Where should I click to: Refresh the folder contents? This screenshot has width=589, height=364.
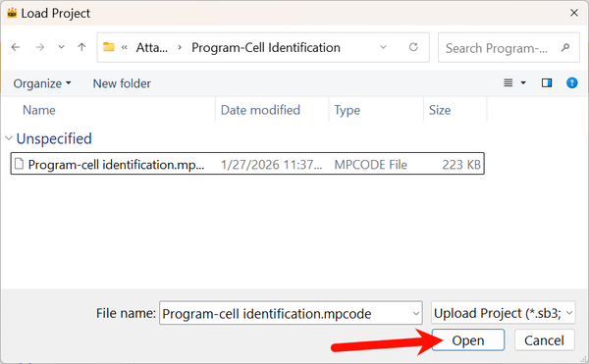[x=413, y=47]
